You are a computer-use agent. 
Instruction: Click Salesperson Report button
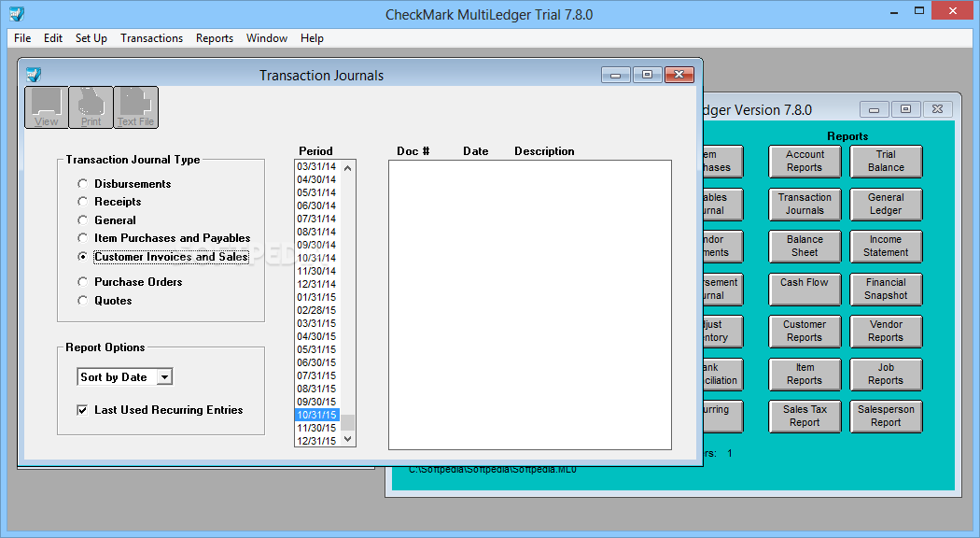[886, 416]
